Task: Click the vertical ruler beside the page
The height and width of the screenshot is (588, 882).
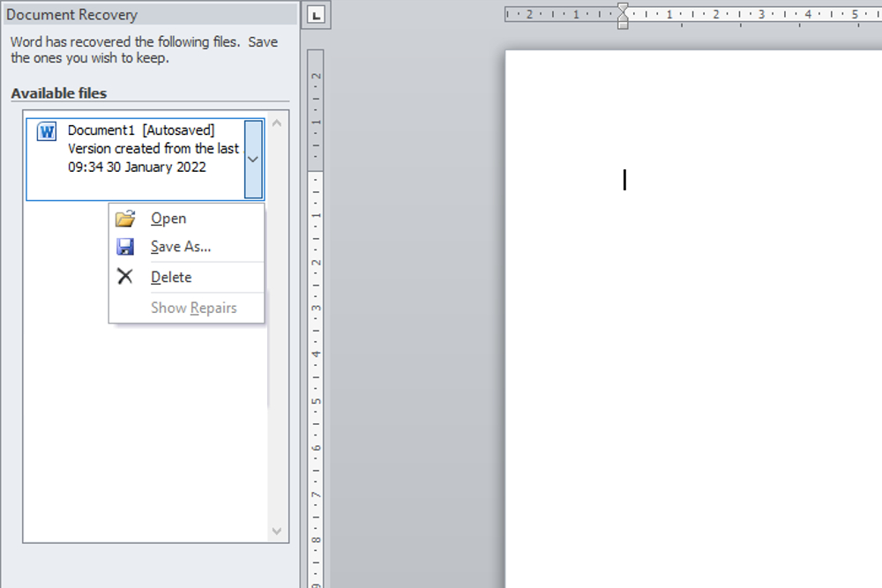Action: point(316,319)
